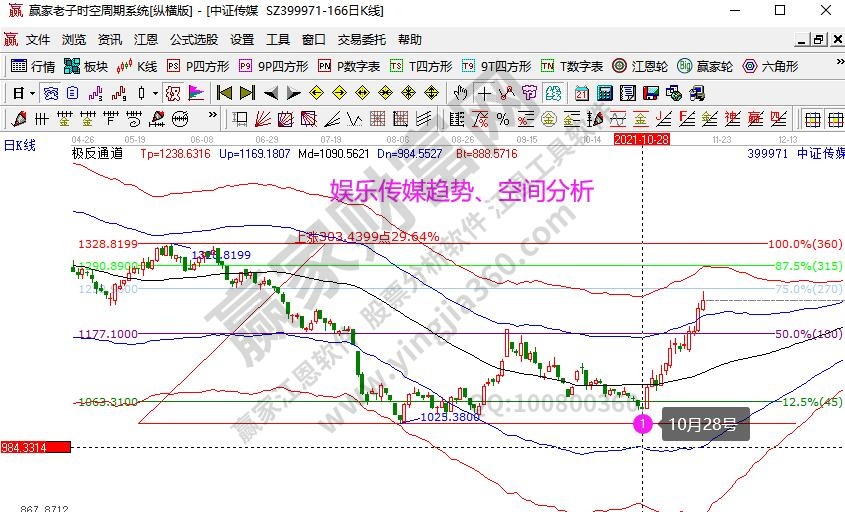The height and width of the screenshot is (512, 845).
Task: Click the 984.3314 red price label
Action: click(x=36, y=447)
